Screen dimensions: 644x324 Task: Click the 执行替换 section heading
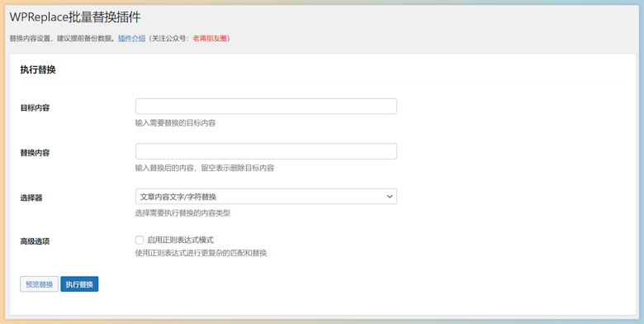pyautogui.click(x=38, y=70)
